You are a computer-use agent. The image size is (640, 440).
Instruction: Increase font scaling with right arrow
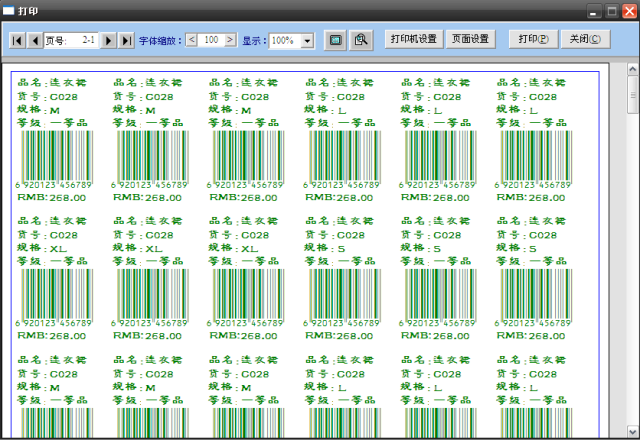coord(231,40)
